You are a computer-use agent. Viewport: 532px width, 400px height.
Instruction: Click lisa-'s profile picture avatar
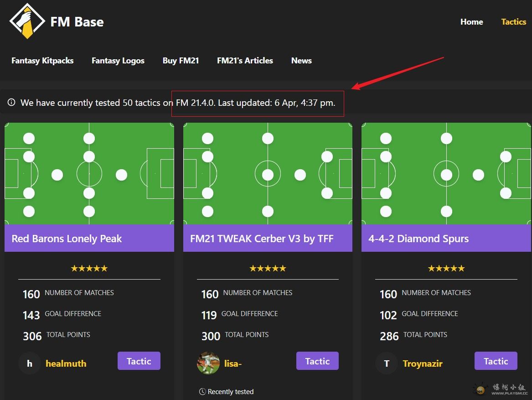(x=208, y=363)
